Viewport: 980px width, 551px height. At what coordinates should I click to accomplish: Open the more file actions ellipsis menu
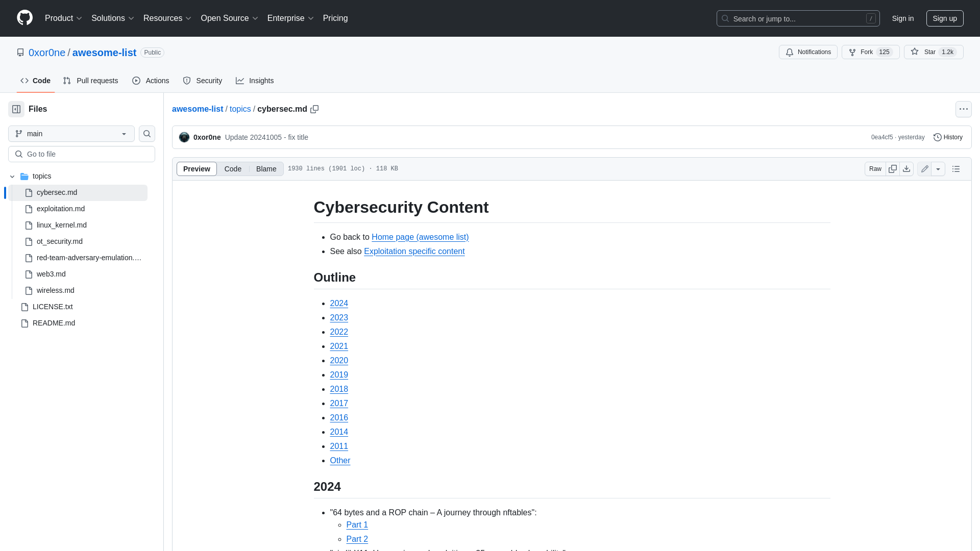963,109
